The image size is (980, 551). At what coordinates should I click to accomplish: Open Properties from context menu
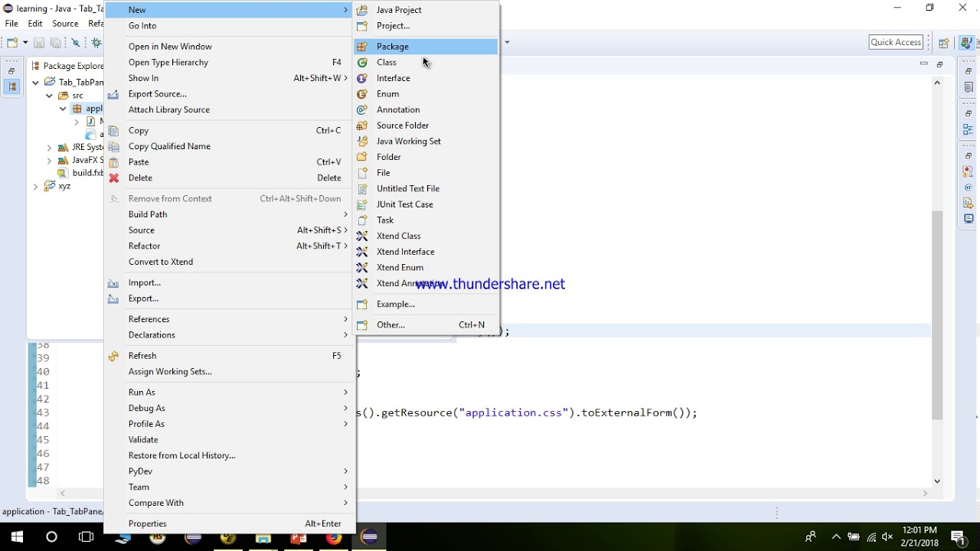click(229, 524)
